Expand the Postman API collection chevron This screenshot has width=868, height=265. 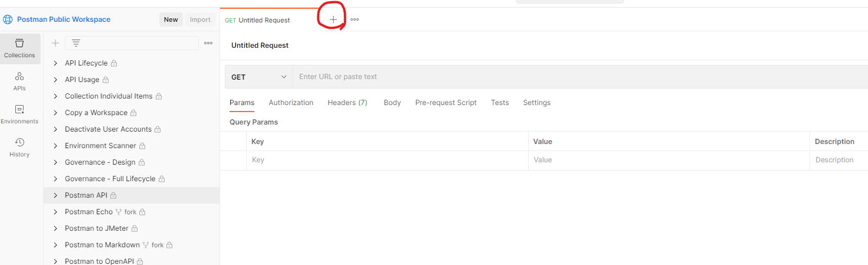pos(55,195)
